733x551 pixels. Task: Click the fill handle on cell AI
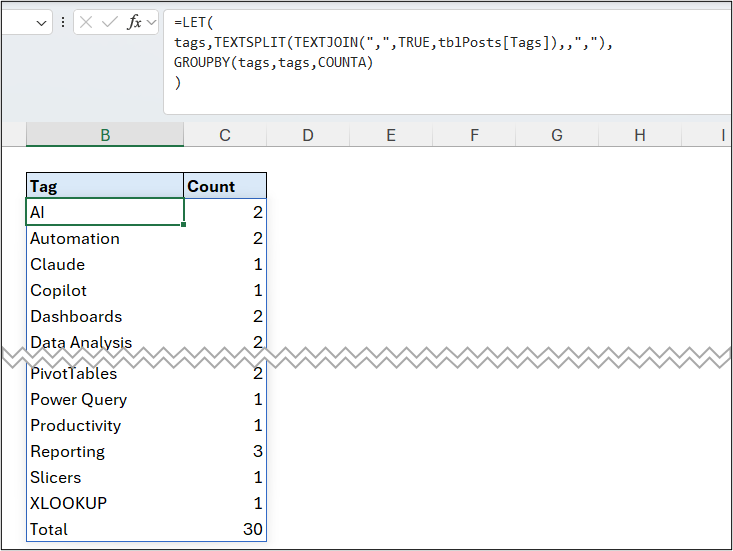click(x=183, y=225)
